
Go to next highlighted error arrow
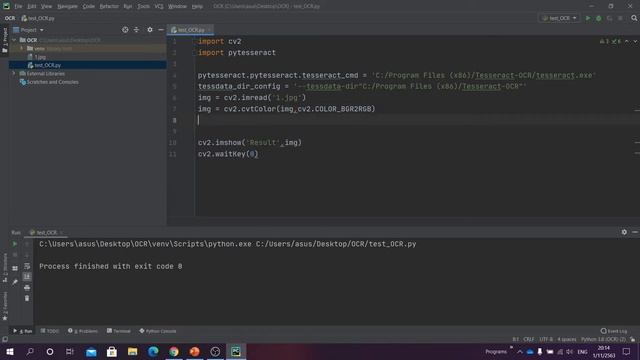pyautogui.click(x=635, y=41)
